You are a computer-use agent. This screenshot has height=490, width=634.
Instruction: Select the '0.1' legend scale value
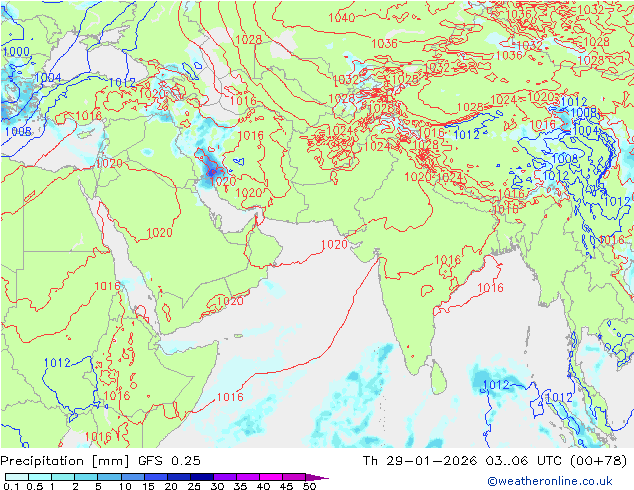point(11,486)
